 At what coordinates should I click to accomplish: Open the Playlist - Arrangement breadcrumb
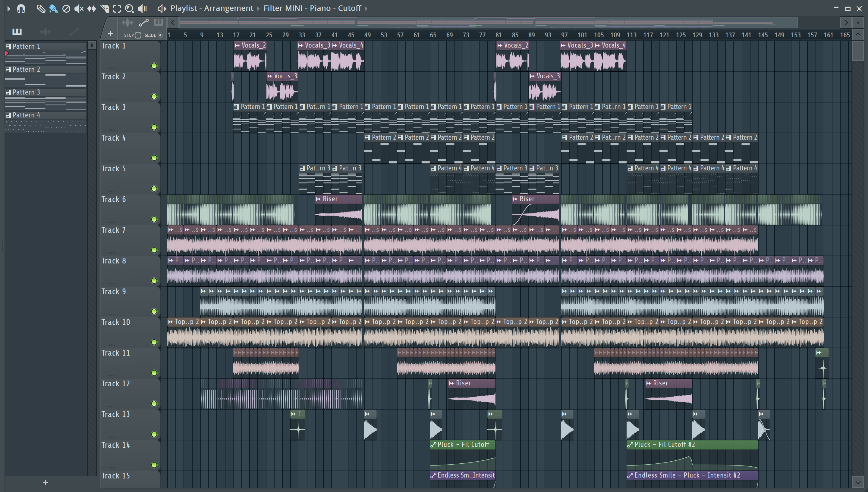(x=212, y=8)
